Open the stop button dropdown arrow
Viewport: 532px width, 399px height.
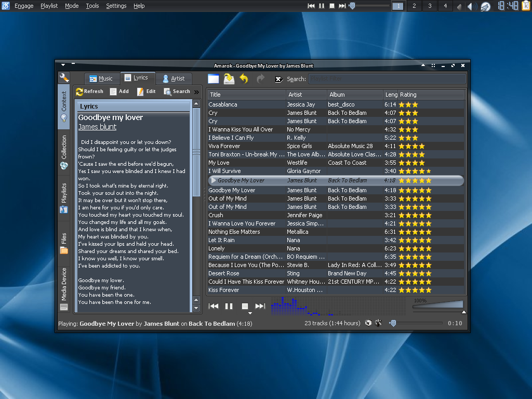(250, 313)
